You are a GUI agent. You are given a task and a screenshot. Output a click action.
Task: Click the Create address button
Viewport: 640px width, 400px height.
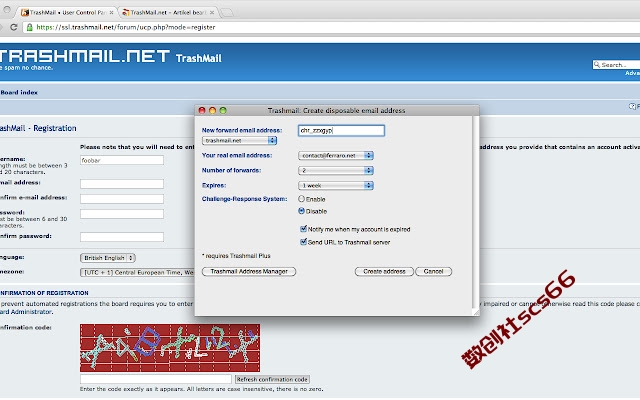pos(384,271)
